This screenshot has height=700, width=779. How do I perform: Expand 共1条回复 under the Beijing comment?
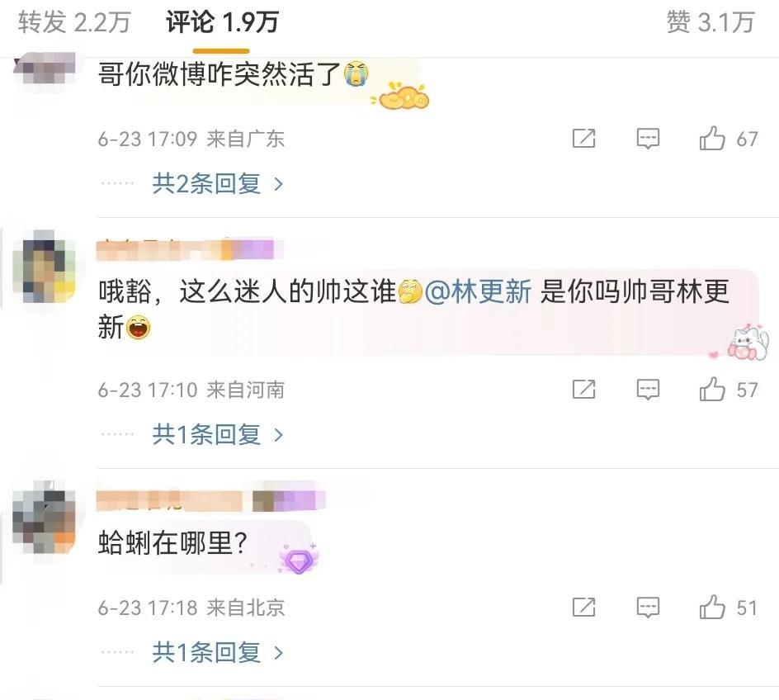(218, 652)
